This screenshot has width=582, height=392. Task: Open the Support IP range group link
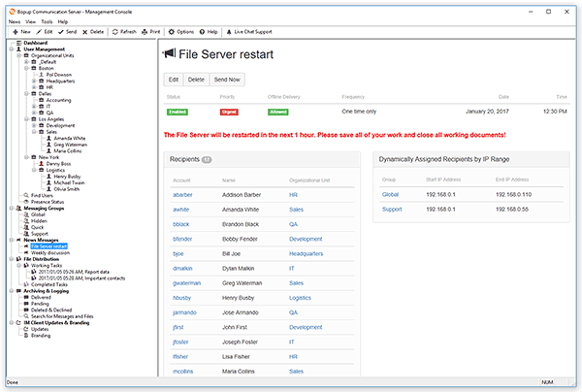[x=392, y=210]
